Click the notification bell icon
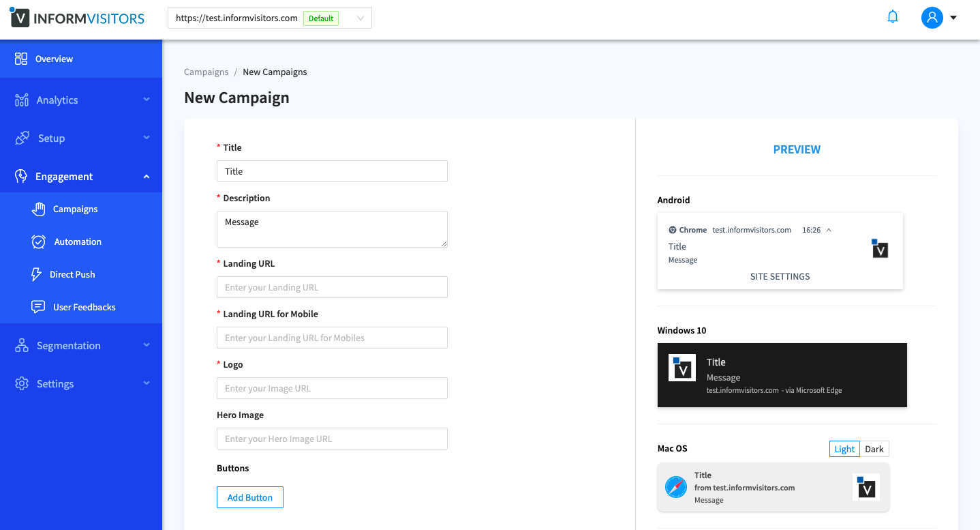This screenshot has width=980, height=530. click(x=893, y=18)
